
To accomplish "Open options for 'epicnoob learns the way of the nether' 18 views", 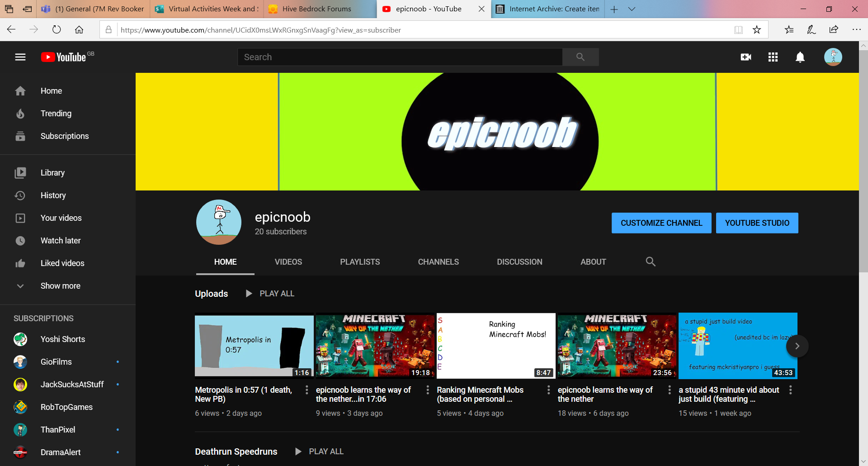I will pyautogui.click(x=670, y=390).
